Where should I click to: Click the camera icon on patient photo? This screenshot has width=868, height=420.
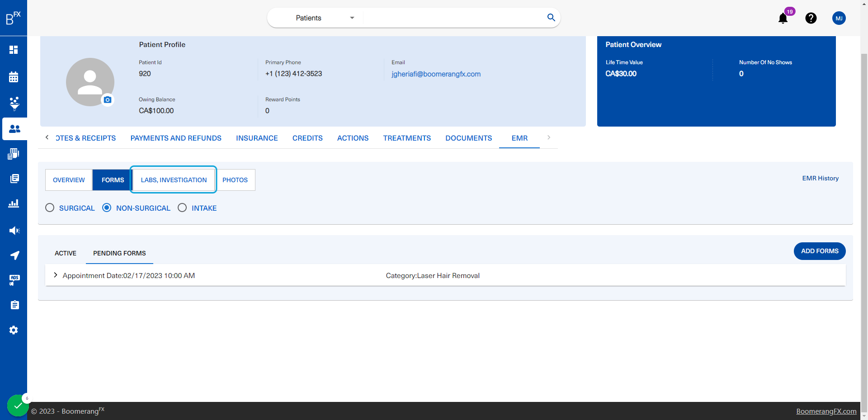(x=108, y=100)
